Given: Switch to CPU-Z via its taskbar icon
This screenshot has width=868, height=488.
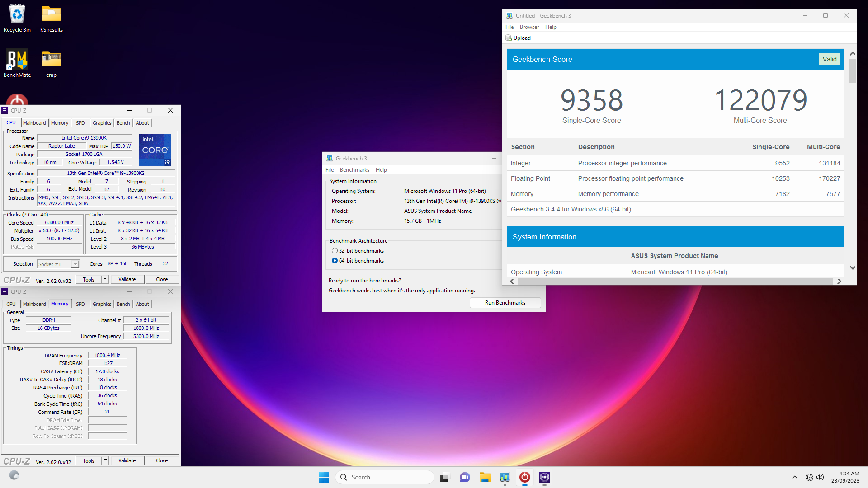Looking at the screenshot, I should pyautogui.click(x=545, y=477).
